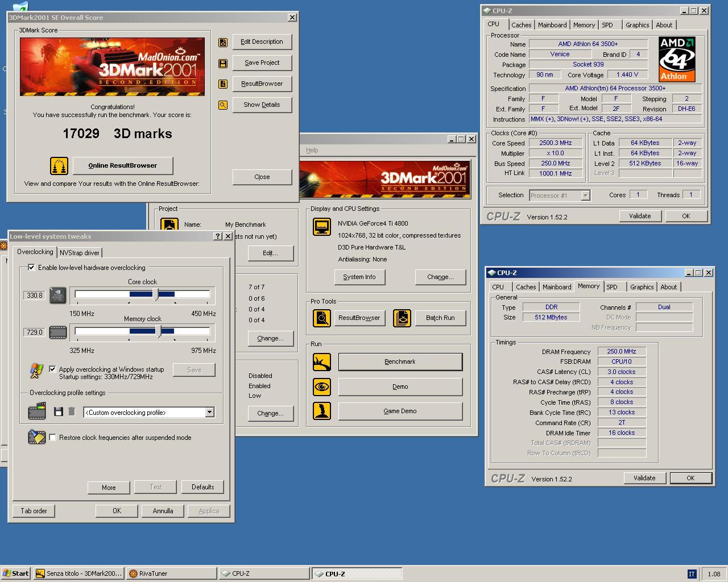Viewport: 728px width, 582px height.
Task: Click the Demo eye icon
Action: [x=322, y=386]
